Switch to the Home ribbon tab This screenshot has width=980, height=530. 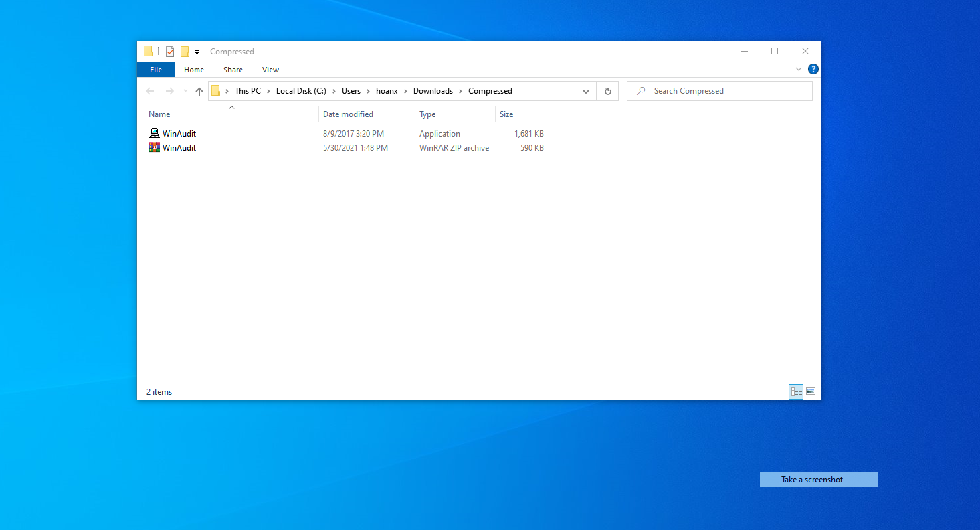click(194, 70)
